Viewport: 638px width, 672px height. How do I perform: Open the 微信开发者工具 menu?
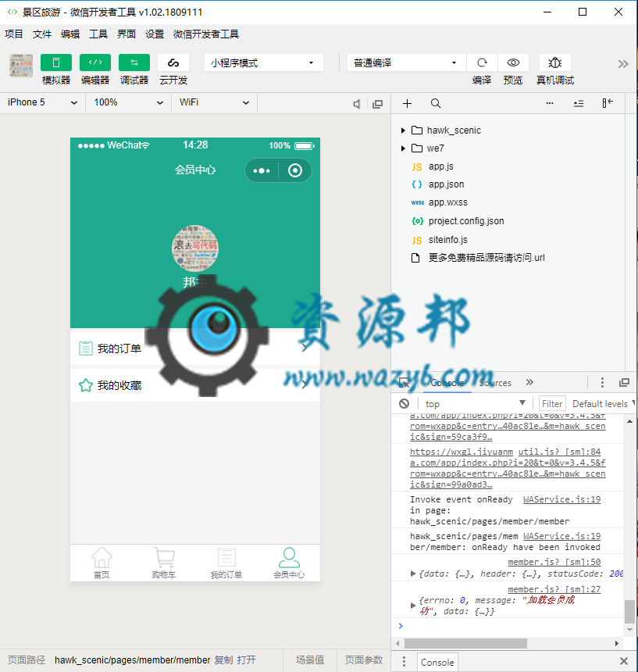[206, 34]
